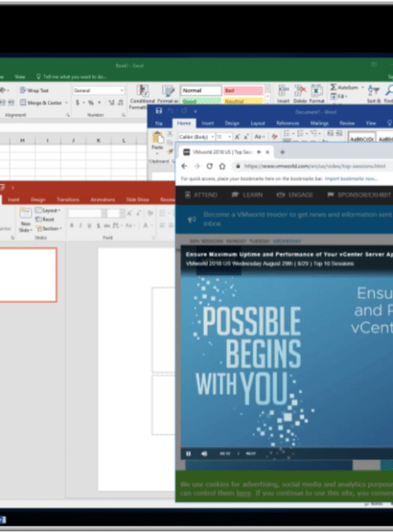Apply accounting dollar format in Excel
Screen dimensions: 393x532
[78, 102]
